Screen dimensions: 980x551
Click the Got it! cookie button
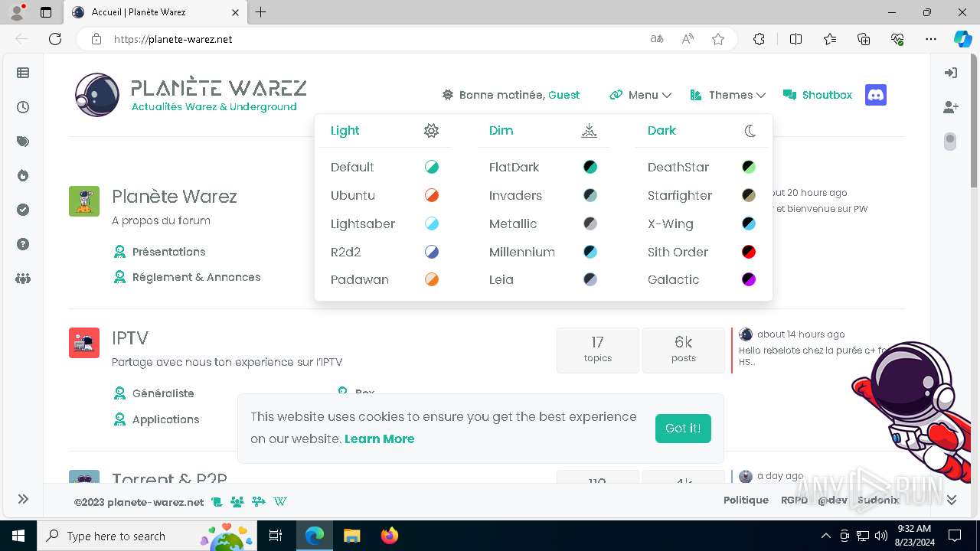(x=683, y=429)
